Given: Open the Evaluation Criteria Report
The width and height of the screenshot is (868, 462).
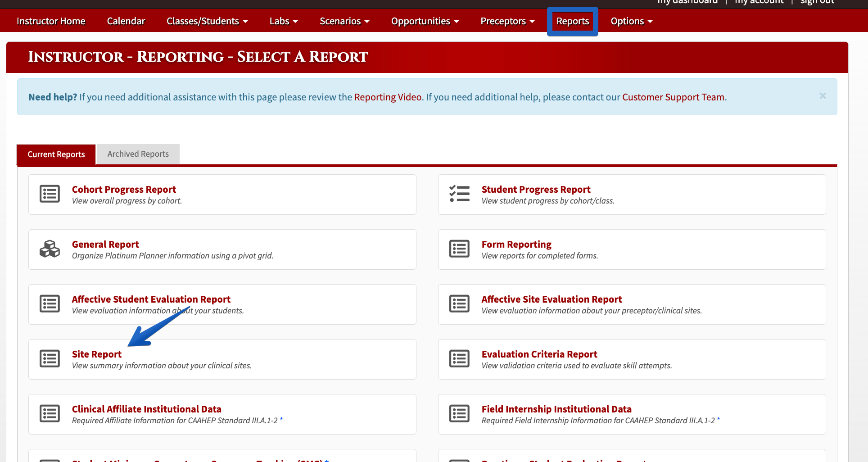Looking at the screenshot, I should [x=539, y=354].
